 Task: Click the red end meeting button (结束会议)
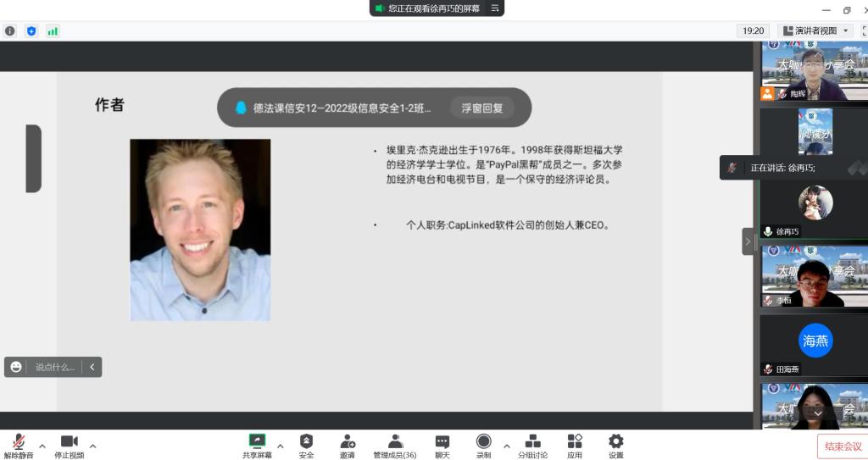tap(843, 446)
